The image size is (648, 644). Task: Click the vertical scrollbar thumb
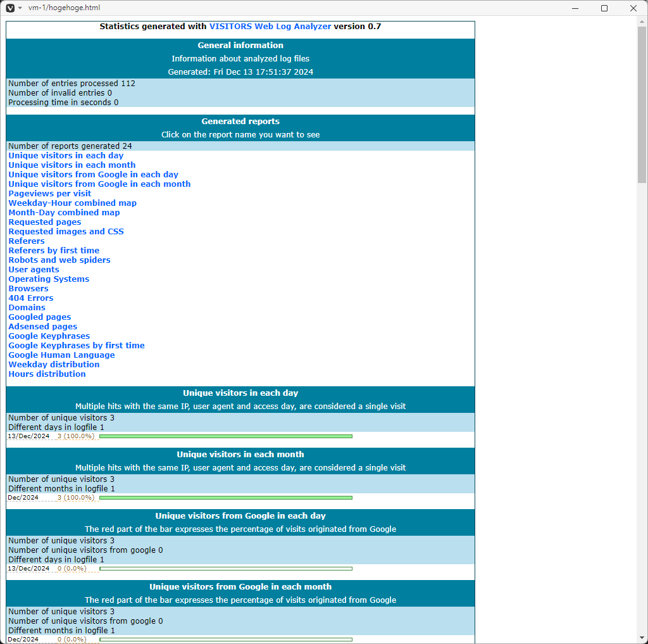642,104
